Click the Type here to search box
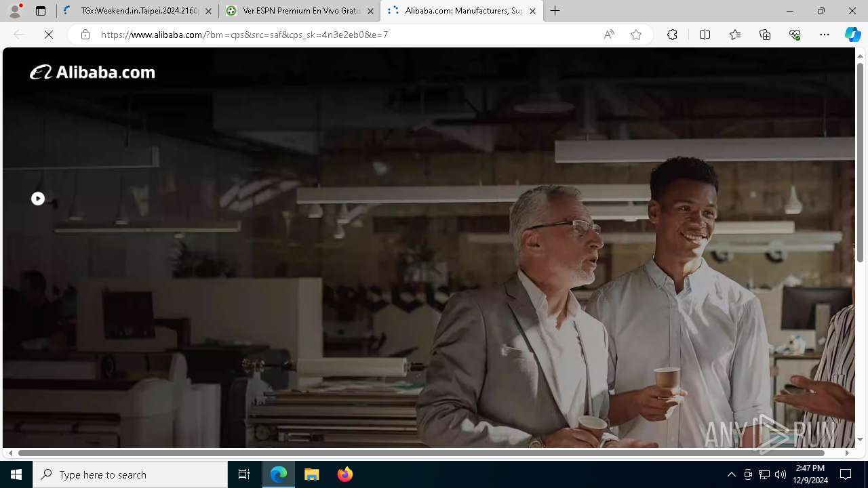Image resolution: width=868 pixels, height=488 pixels. click(130, 474)
